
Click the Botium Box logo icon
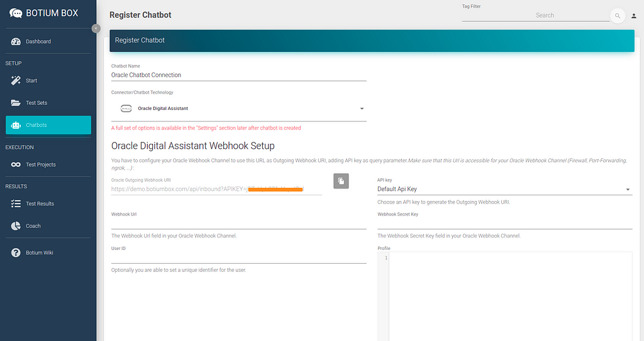tap(16, 13)
